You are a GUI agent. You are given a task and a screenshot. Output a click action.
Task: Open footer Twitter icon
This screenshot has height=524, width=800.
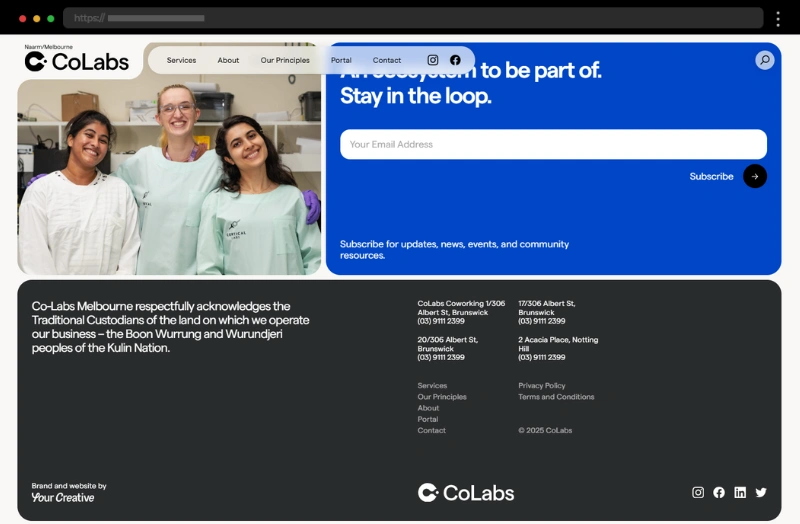(761, 492)
